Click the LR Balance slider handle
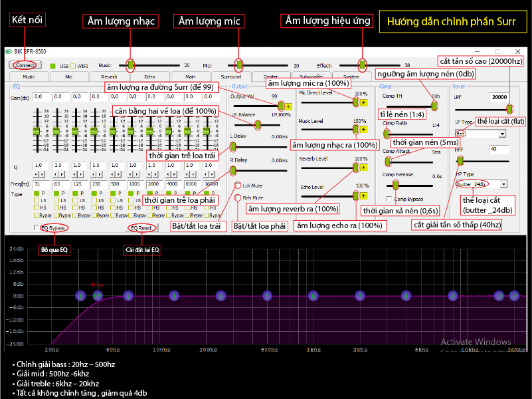 coord(258,125)
